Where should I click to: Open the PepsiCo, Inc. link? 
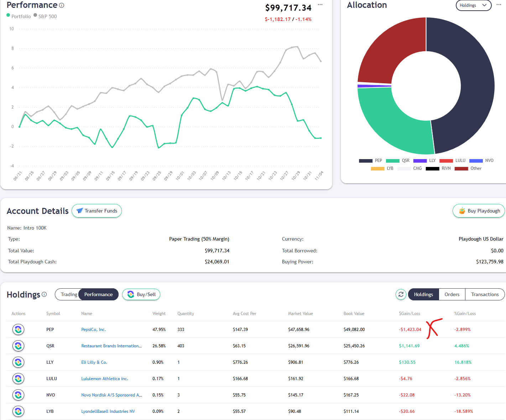94,330
